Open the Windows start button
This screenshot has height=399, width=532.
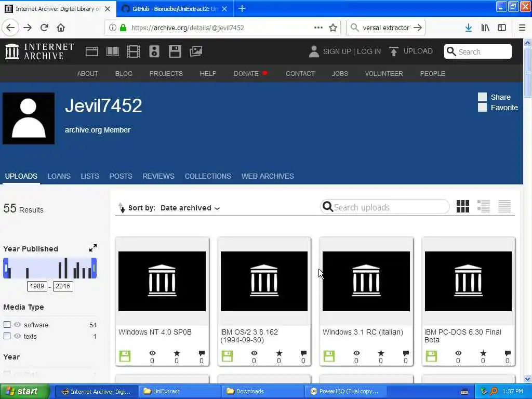[x=24, y=391]
